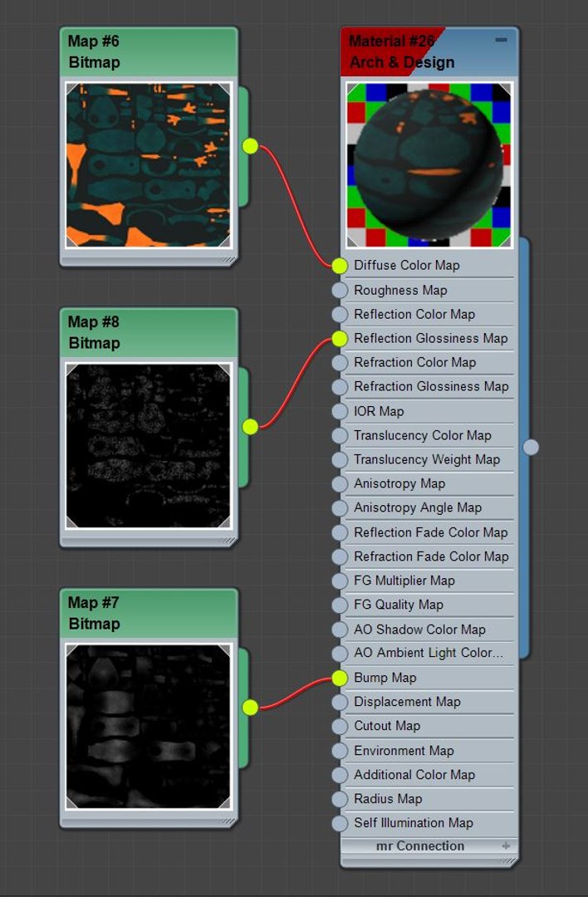The height and width of the screenshot is (897, 588).
Task: Click the Map #6 orange texture thumbnail
Action: pyautogui.click(x=149, y=164)
